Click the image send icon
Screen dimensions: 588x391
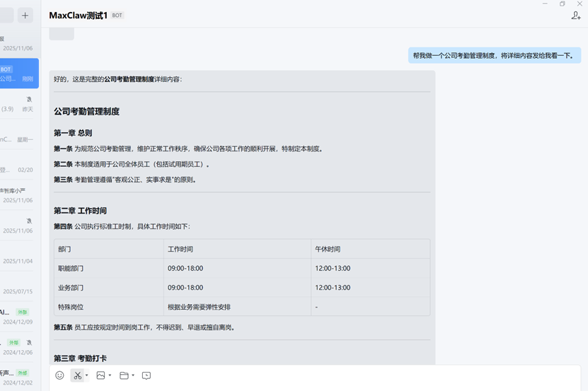100,375
